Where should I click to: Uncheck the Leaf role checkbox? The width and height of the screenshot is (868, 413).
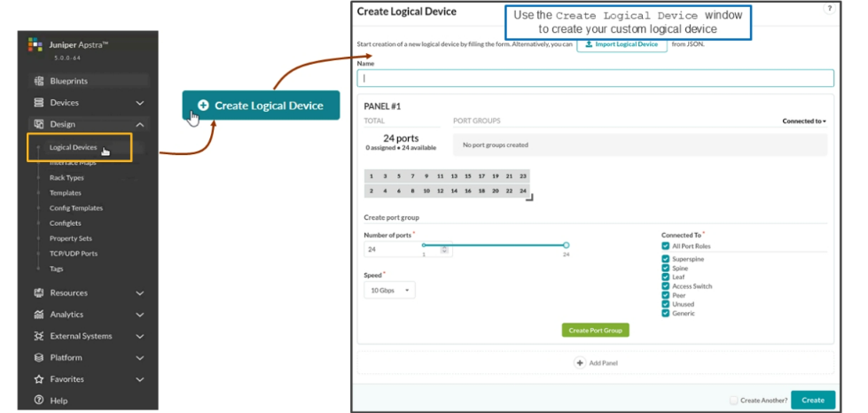665,277
